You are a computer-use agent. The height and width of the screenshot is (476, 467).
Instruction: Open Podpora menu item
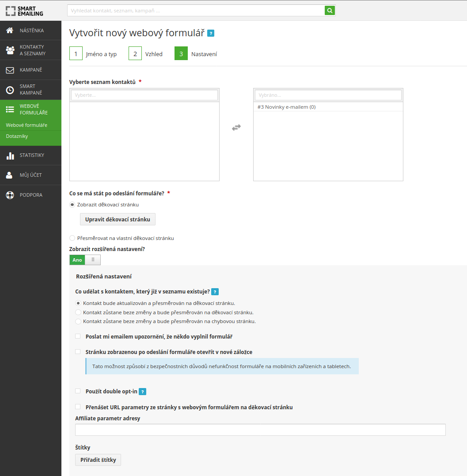click(x=30, y=195)
